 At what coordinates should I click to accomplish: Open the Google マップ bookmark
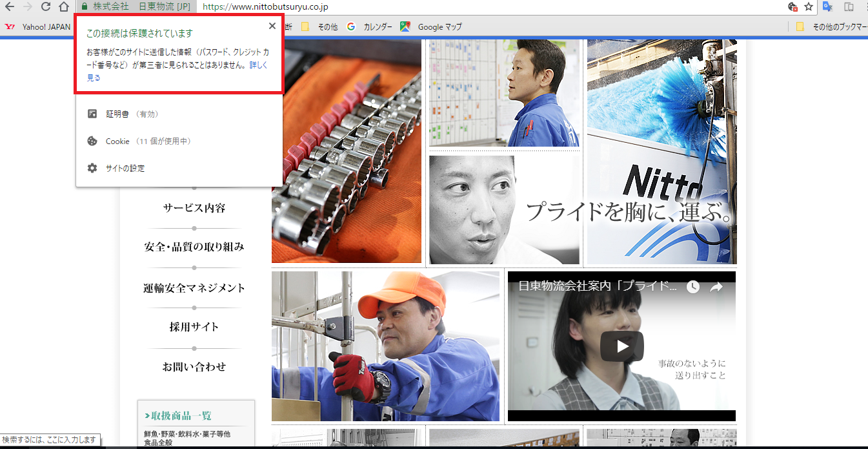(x=431, y=27)
